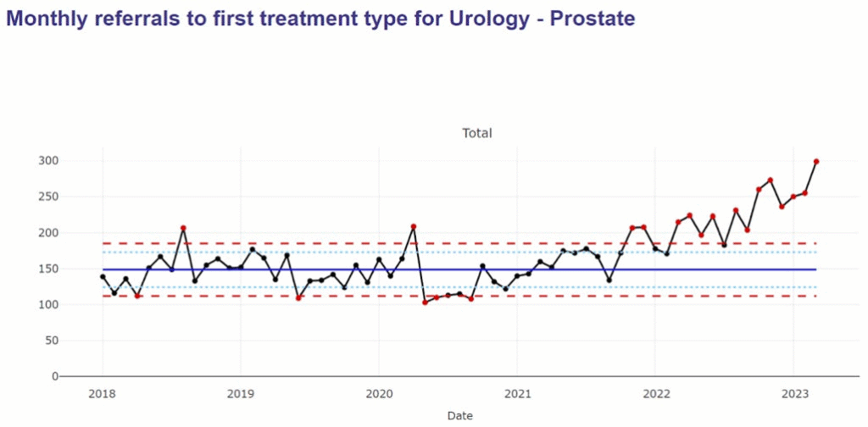
Task: Select the lowest red point right after 2020 peak
Action: pos(425,302)
